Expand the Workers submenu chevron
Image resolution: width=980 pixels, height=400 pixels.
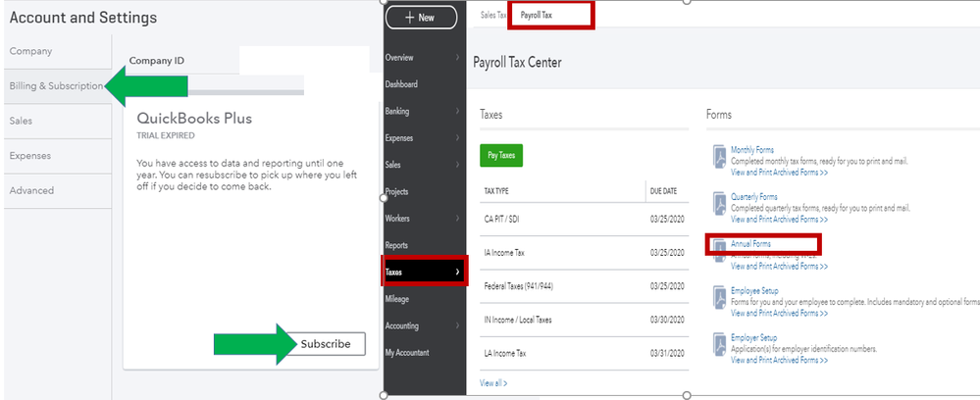457,219
